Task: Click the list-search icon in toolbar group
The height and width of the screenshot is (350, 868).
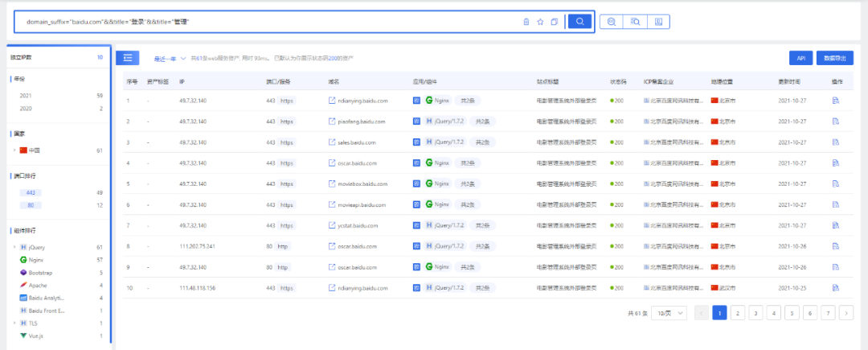Action: point(635,22)
